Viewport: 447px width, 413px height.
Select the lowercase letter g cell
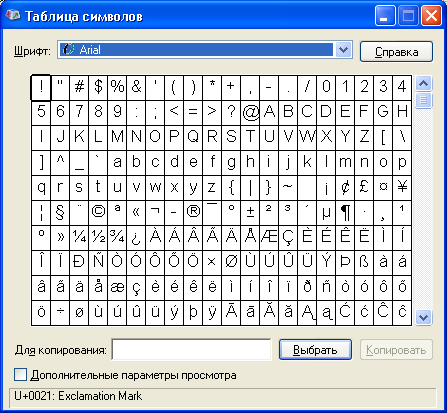coord(231,162)
